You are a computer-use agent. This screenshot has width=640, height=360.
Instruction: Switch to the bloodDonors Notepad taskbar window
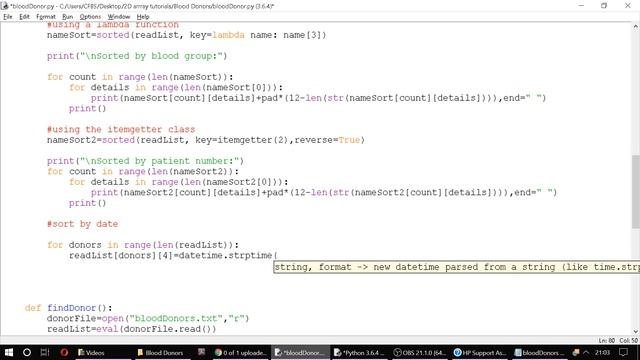pyautogui.click(x=539, y=352)
